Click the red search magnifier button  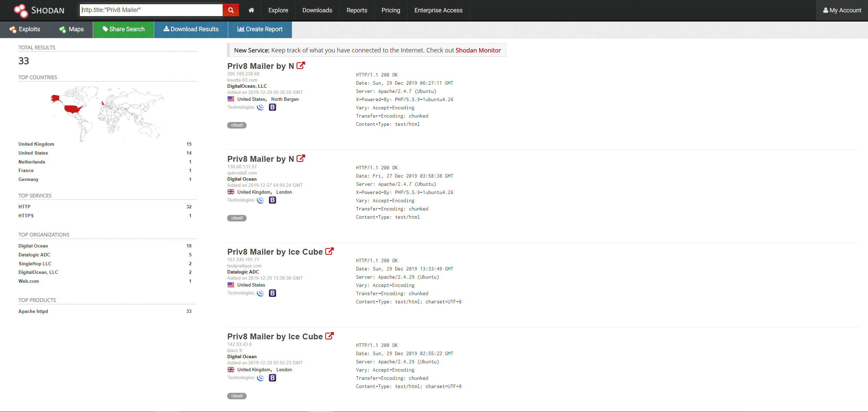pyautogui.click(x=231, y=10)
